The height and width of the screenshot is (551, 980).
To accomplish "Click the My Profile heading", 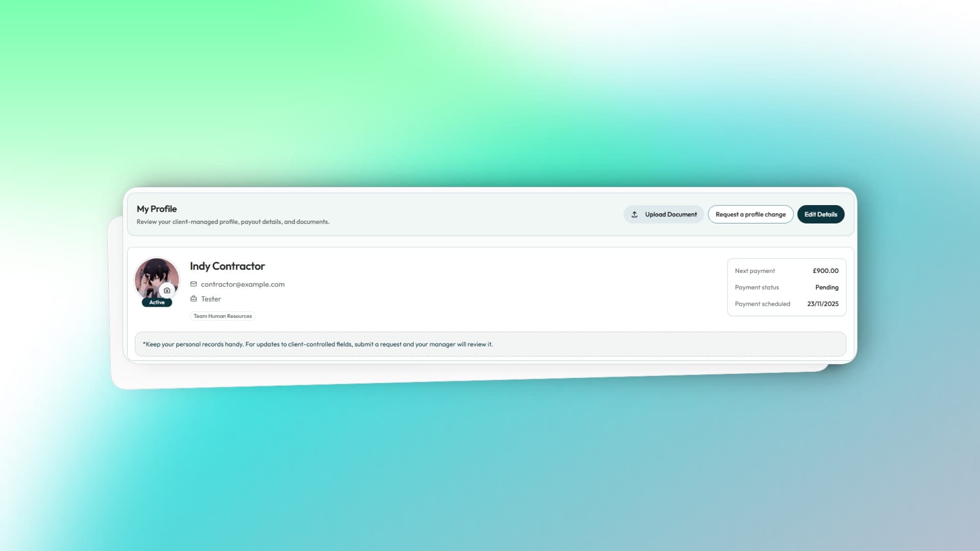I will pyautogui.click(x=157, y=209).
